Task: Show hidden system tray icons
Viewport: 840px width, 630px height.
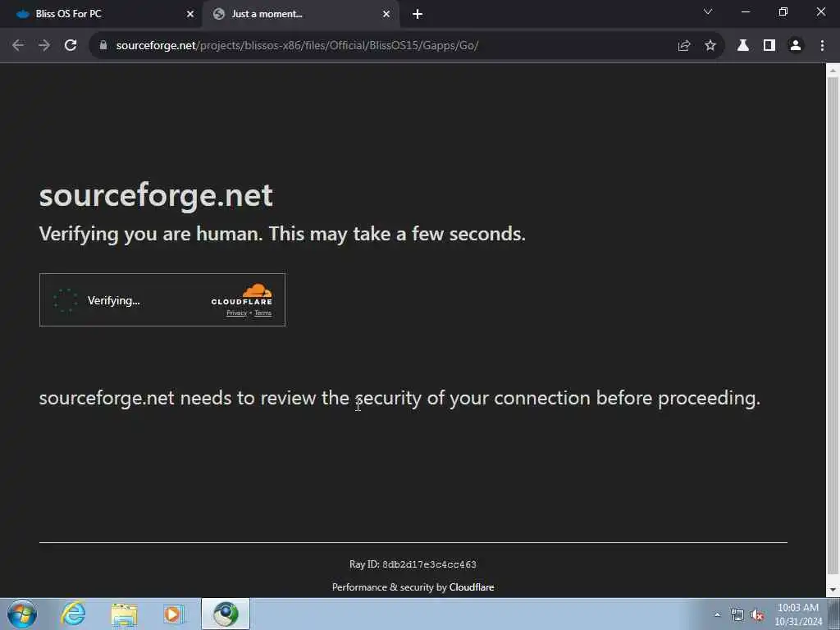Action: point(717,614)
